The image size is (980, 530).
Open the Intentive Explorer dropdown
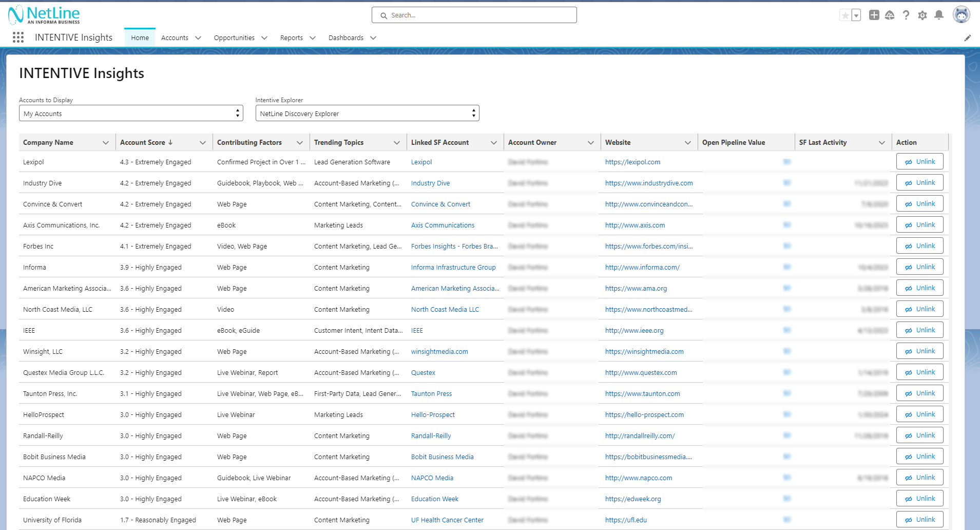[x=367, y=113]
